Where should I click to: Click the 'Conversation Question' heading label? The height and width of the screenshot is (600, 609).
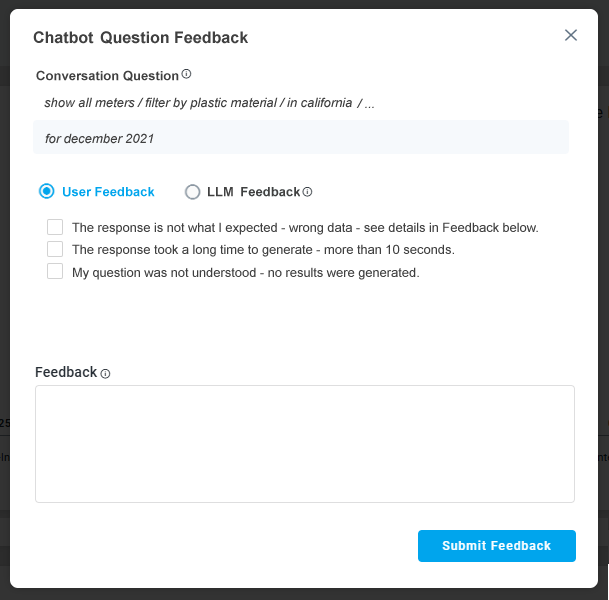click(x=107, y=76)
